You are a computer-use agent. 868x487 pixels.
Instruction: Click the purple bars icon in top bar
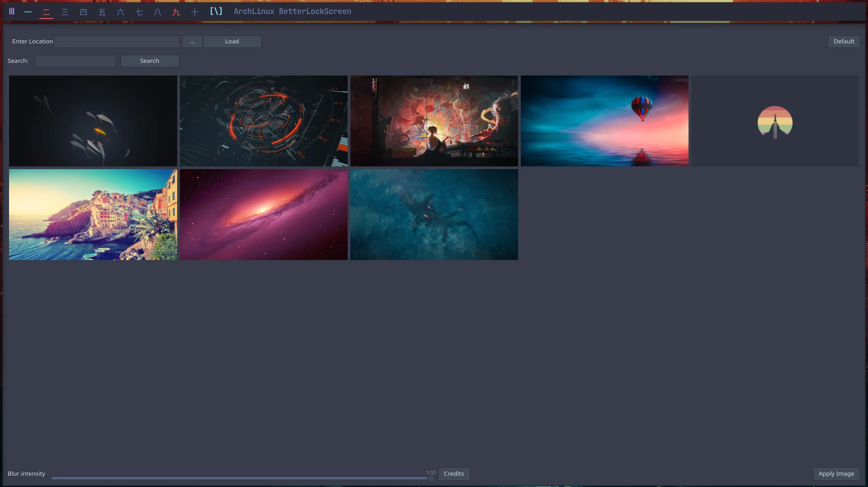[12, 11]
